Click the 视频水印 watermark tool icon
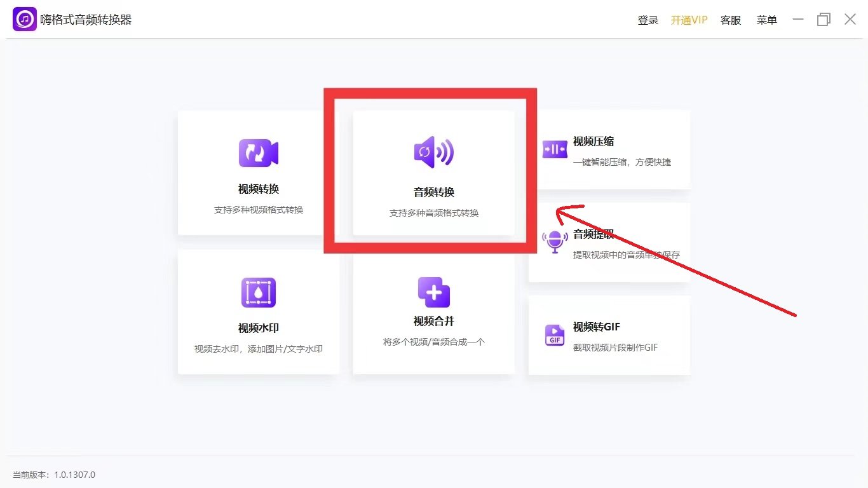Viewport: 868px width, 488px height. click(258, 292)
